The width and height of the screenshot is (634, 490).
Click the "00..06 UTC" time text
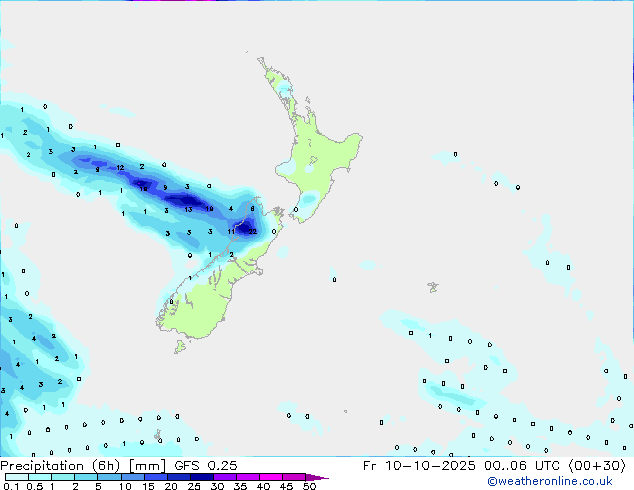(522, 466)
